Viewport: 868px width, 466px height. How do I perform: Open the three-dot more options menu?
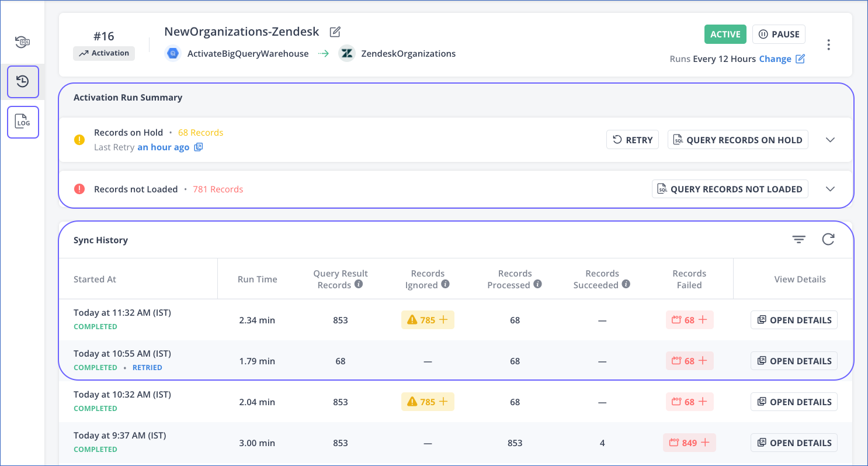click(828, 44)
